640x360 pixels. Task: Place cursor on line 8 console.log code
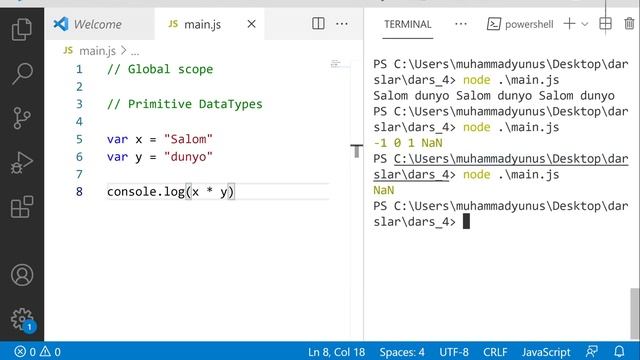pos(171,191)
